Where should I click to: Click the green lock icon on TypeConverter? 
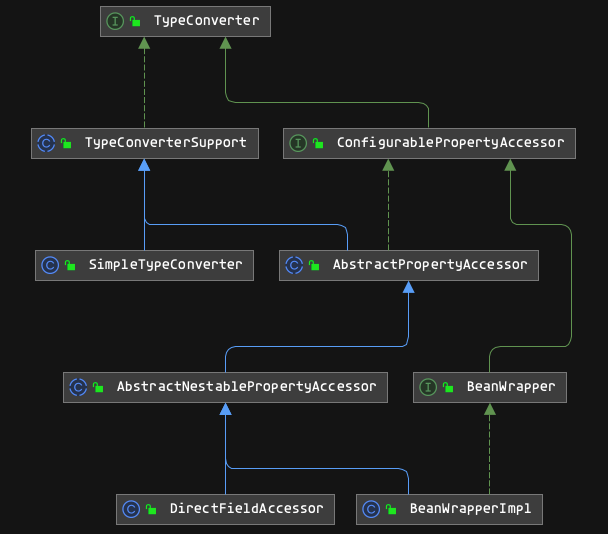pyautogui.click(x=134, y=22)
